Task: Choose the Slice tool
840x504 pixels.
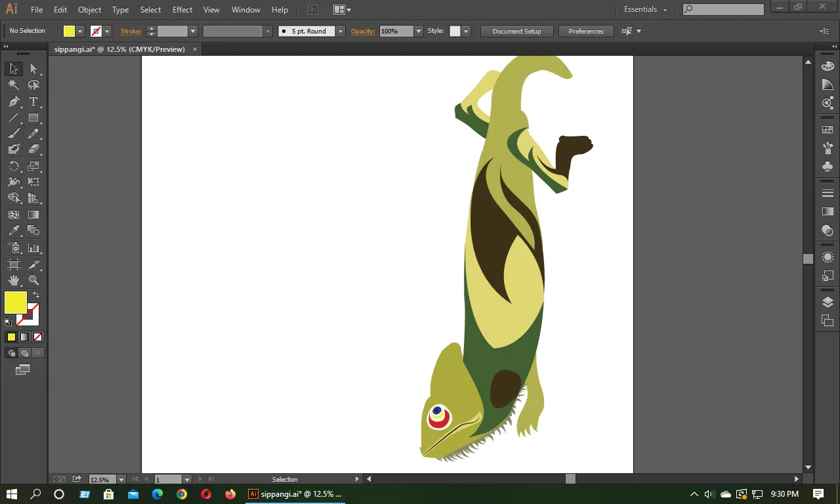Action: tap(33, 264)
